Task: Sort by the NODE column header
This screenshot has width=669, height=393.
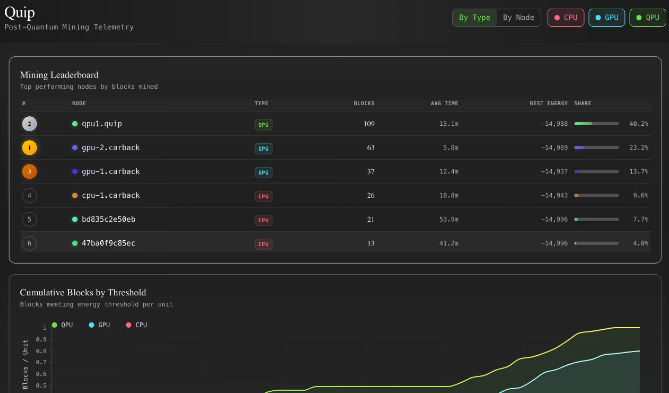Action: 79,103
